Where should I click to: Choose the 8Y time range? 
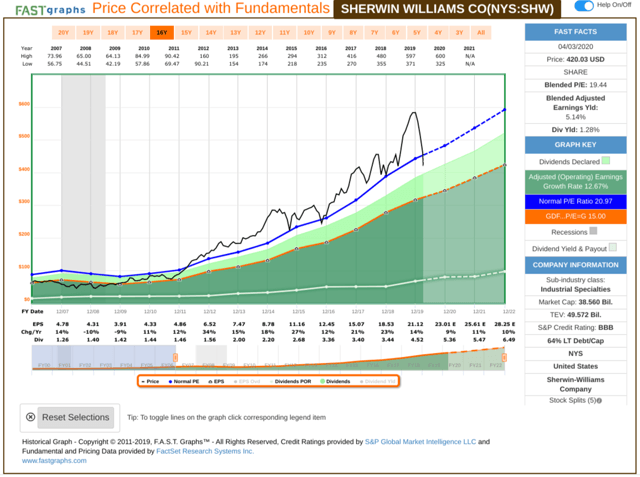pos(353,33)
